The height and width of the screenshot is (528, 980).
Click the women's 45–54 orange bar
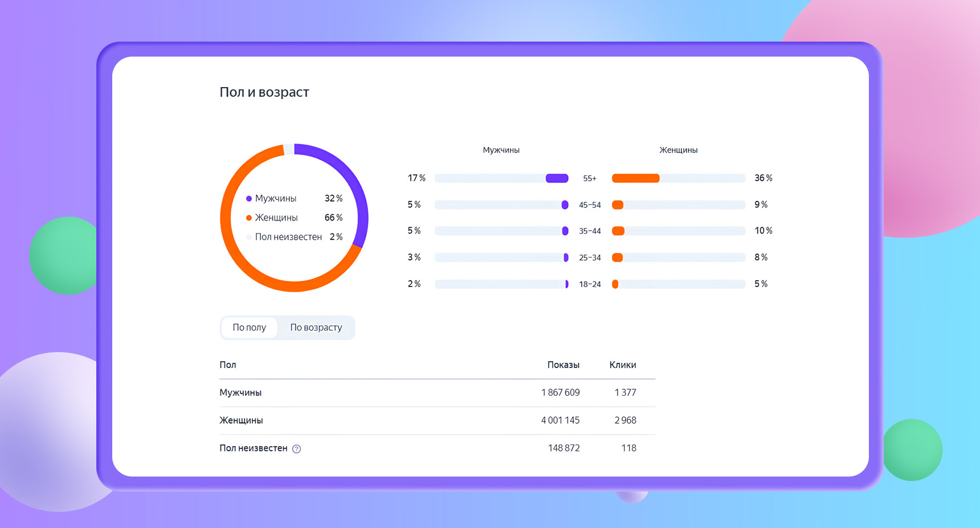tap(618, 205)
